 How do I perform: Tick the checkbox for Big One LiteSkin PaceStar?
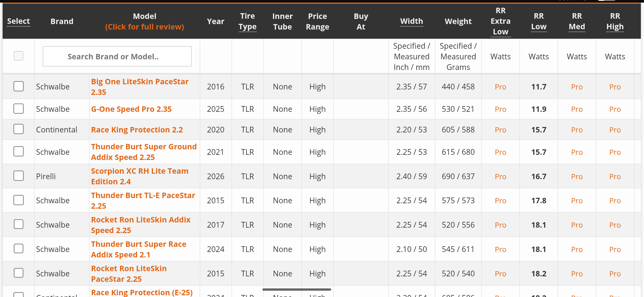pos(19,86)
